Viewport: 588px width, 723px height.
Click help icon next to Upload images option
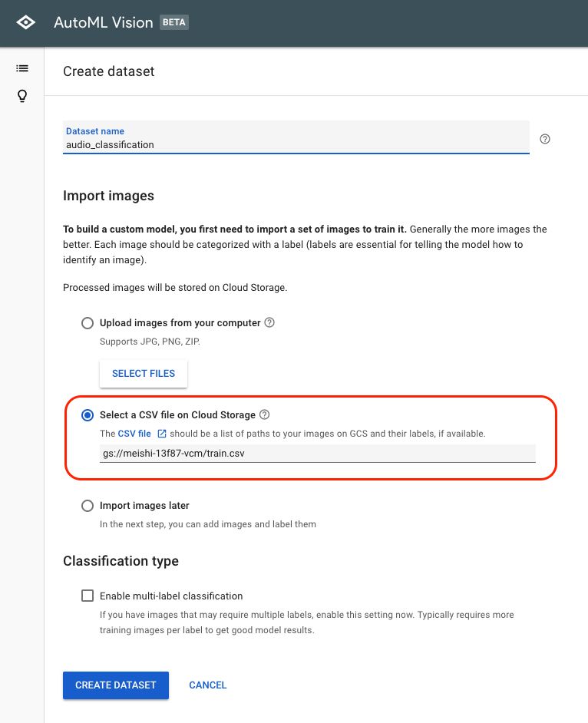tap(269, 322)
